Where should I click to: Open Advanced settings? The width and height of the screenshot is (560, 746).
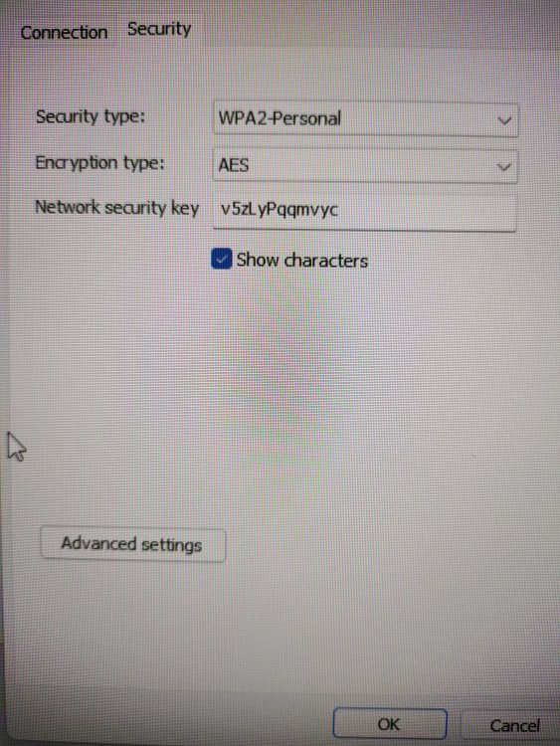click(132, 545)
